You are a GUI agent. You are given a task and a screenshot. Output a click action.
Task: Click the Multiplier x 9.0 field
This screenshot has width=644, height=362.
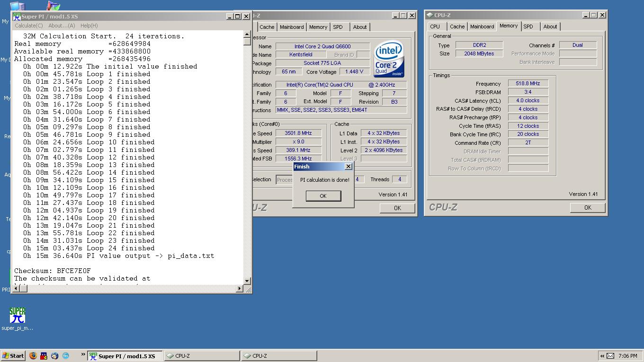298,141
